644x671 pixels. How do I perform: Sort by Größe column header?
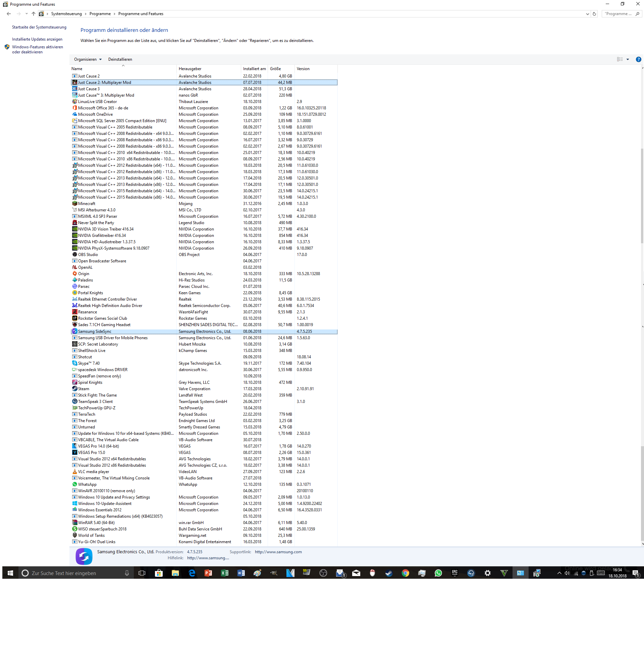[x=281, y=69]
